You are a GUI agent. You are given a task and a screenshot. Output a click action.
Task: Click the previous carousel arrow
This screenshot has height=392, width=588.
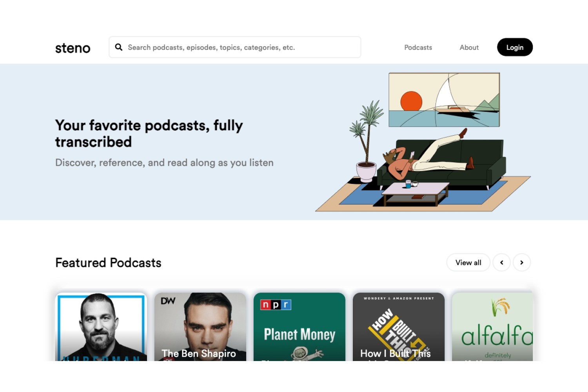click(x=501, y=263)
